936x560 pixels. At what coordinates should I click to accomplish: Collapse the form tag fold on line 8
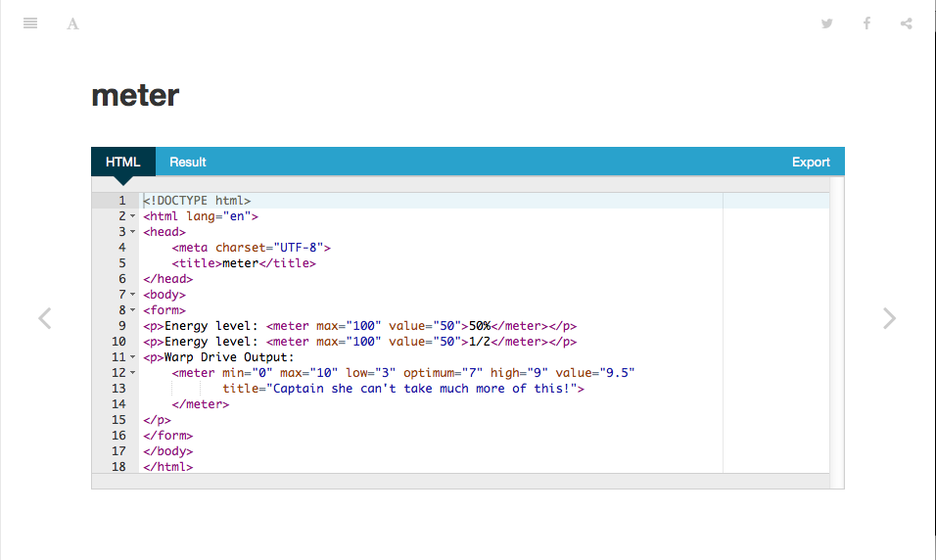click(x=132, y=309)
